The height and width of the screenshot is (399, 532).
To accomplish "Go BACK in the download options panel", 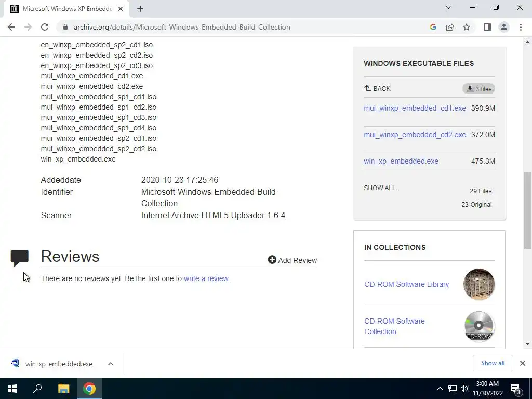I will [377, 88].
